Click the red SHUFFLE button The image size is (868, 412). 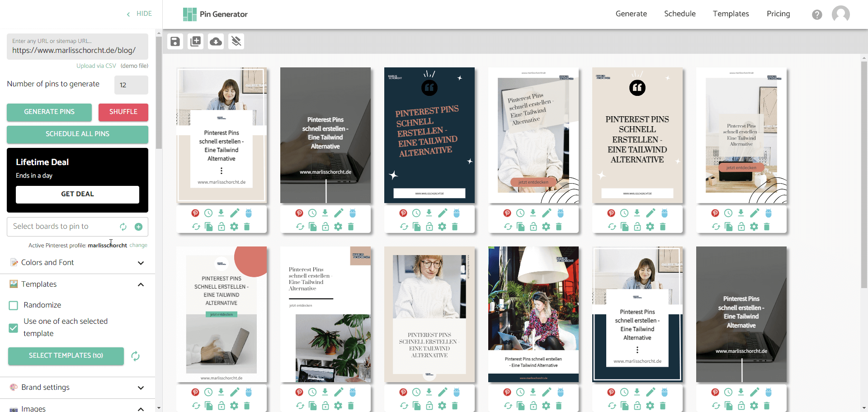tap(123, 112)
